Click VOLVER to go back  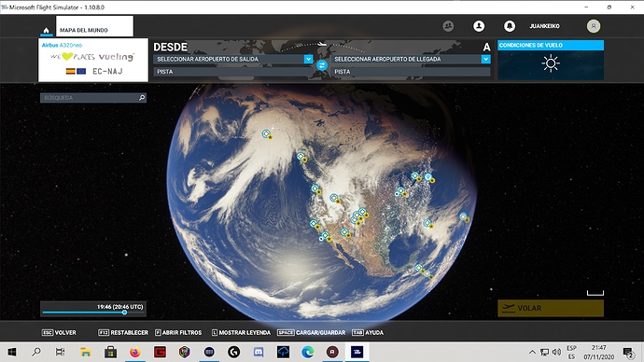point(59,332)
